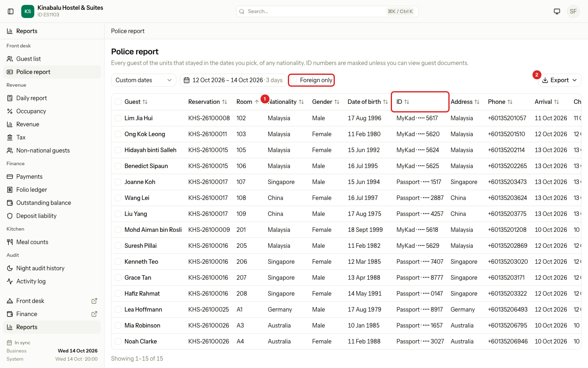Select the checkbox for Joanne Koh

pyautogui.click(x=118, y=182)
